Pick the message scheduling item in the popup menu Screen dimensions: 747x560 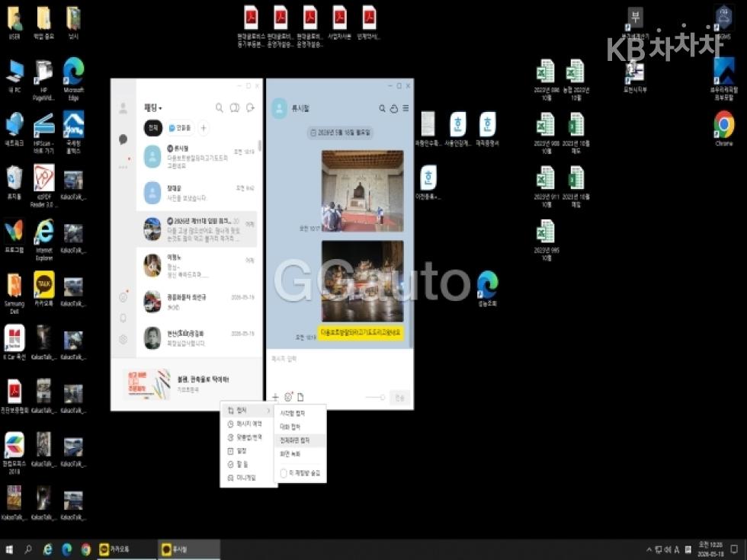(x=248, y=424)
